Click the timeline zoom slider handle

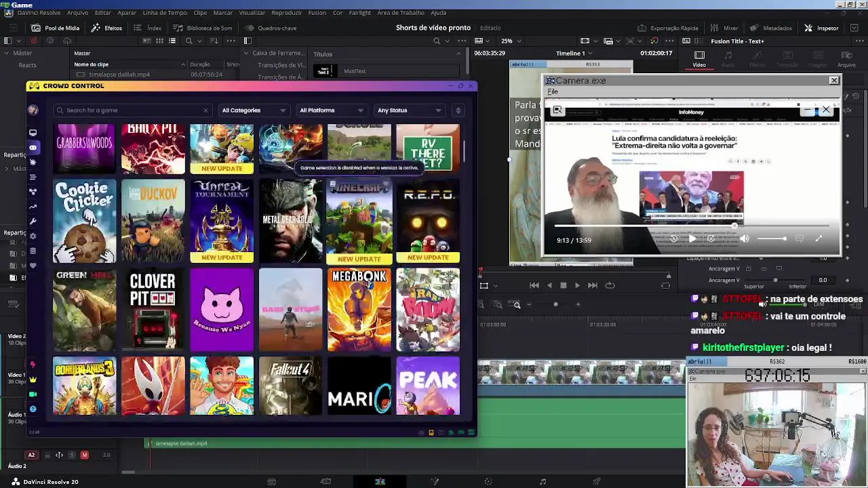pyautogui.click(x=555, y=304)
